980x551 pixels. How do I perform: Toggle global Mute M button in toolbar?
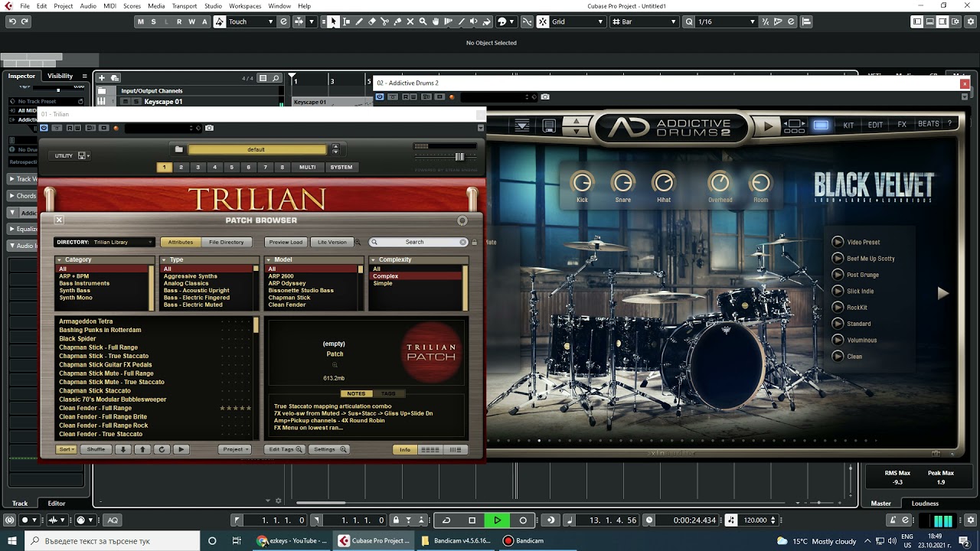(x=140, y=21)
